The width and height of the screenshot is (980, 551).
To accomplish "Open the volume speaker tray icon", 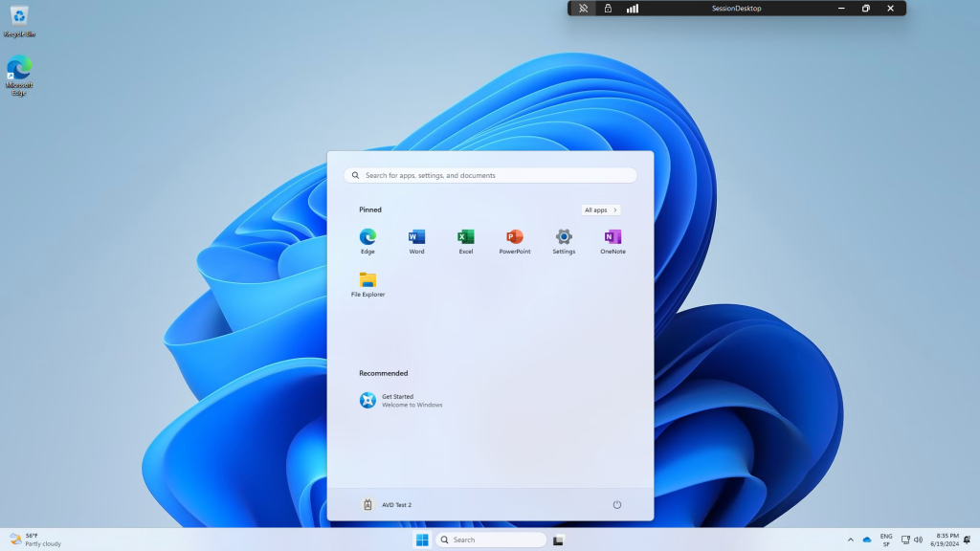I will coord(918,540).
